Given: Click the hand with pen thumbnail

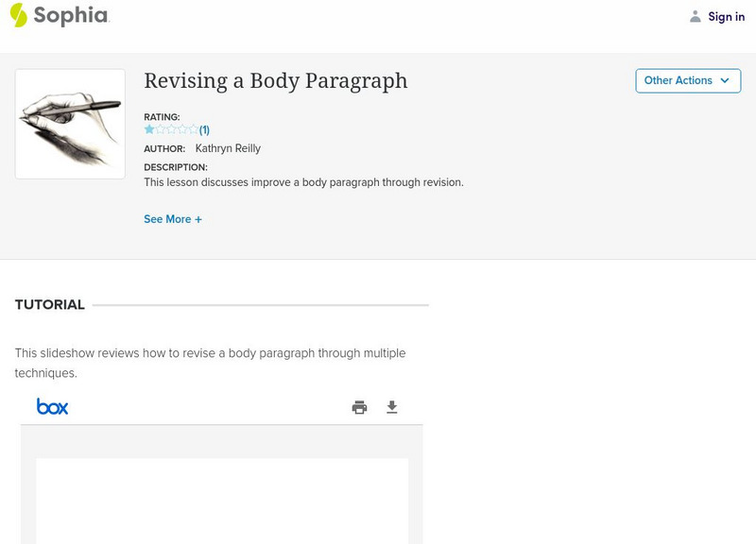Looking at the screenshot, I should point(70,124).
